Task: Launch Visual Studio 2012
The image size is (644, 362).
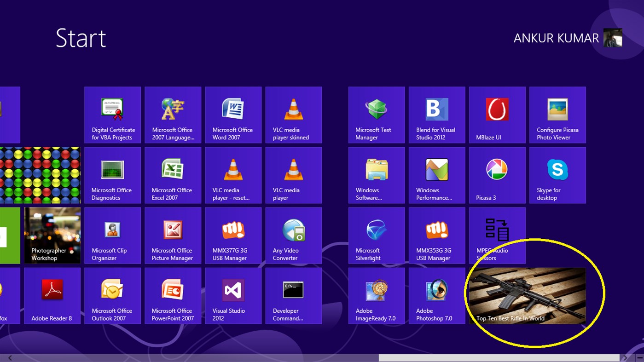Action: click(233, 296)
